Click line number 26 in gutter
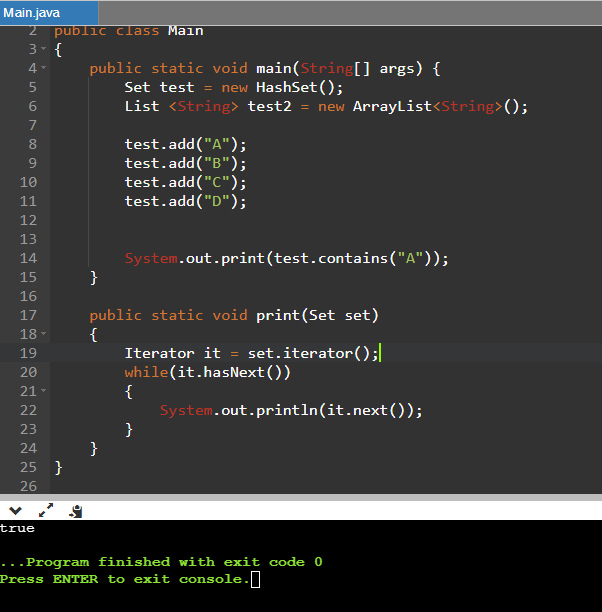This screenshot has width=602, height=612. tap(28, 486)
